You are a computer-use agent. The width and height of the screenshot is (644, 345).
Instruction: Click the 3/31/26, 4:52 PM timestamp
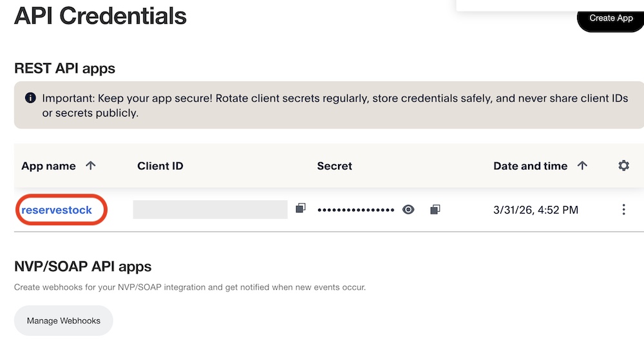tap(536, 210)
